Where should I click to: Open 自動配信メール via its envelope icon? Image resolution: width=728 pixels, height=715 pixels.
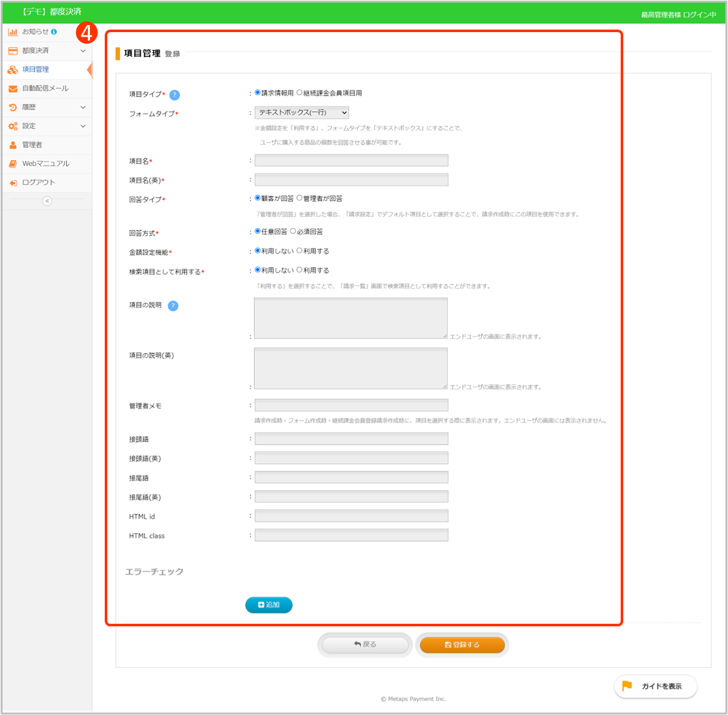[x=13, y=88]
